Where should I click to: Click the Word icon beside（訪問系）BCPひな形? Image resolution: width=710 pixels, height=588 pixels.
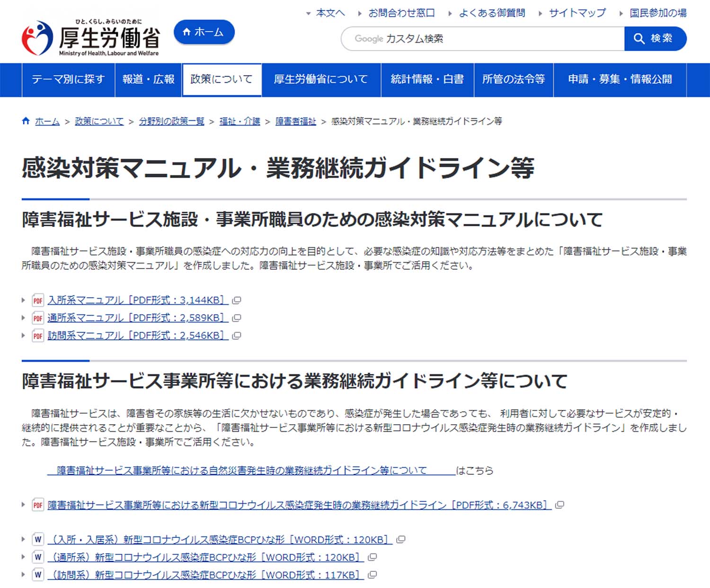(x=38, y=575)
